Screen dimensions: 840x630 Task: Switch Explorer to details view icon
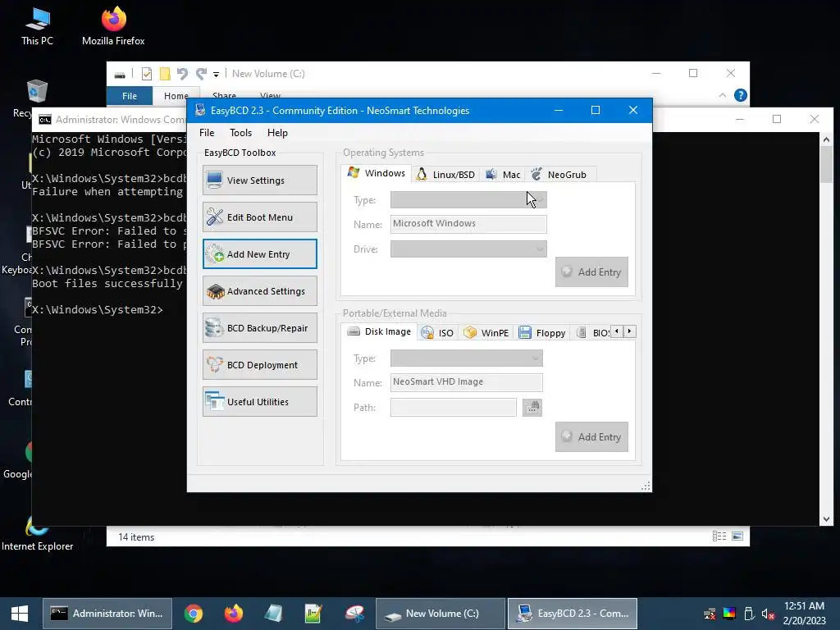[719, 536]
